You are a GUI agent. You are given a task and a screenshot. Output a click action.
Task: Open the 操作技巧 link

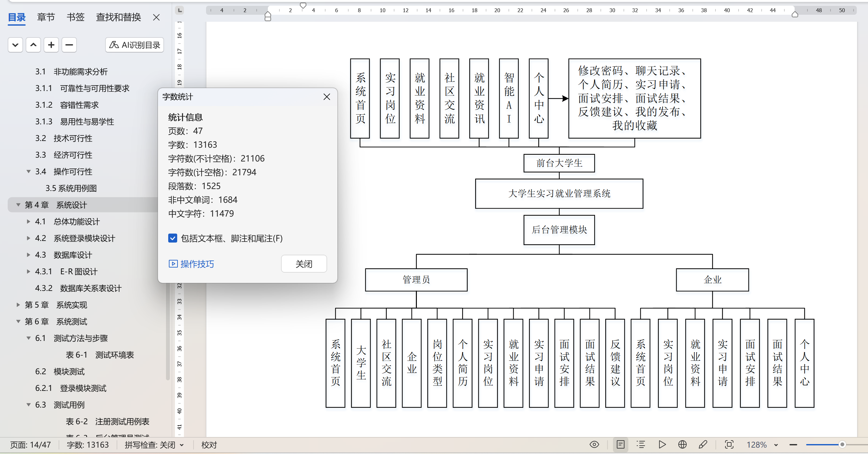click(x=197, y=264)
